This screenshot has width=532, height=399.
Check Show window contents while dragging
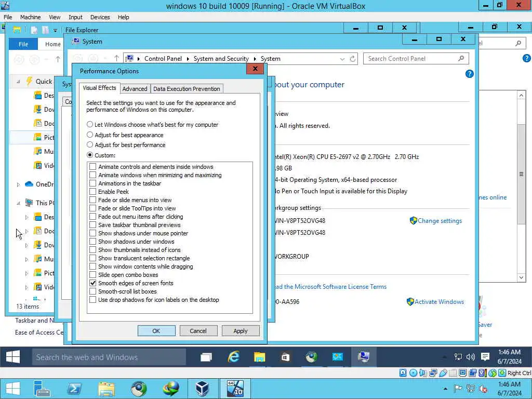92,267
